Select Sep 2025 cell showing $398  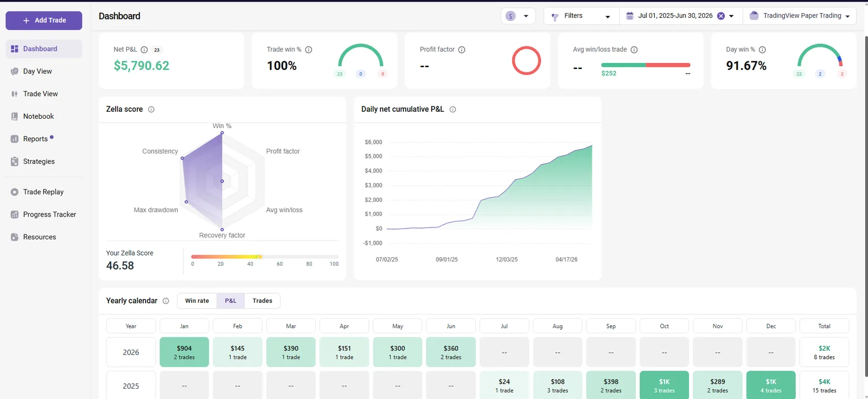point(611,385)
